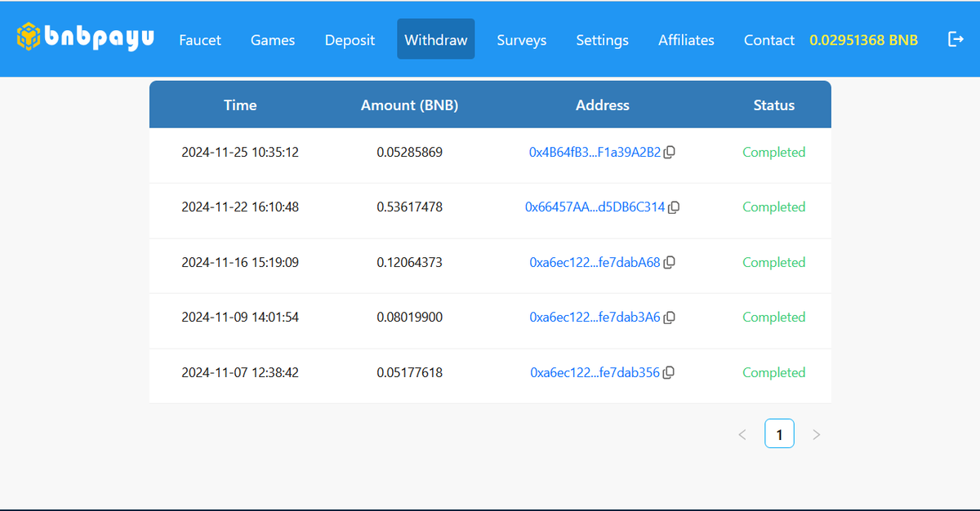Viewport: 980px width, 511px height.
Task: Open the Games page
Action: pos(273,40)
